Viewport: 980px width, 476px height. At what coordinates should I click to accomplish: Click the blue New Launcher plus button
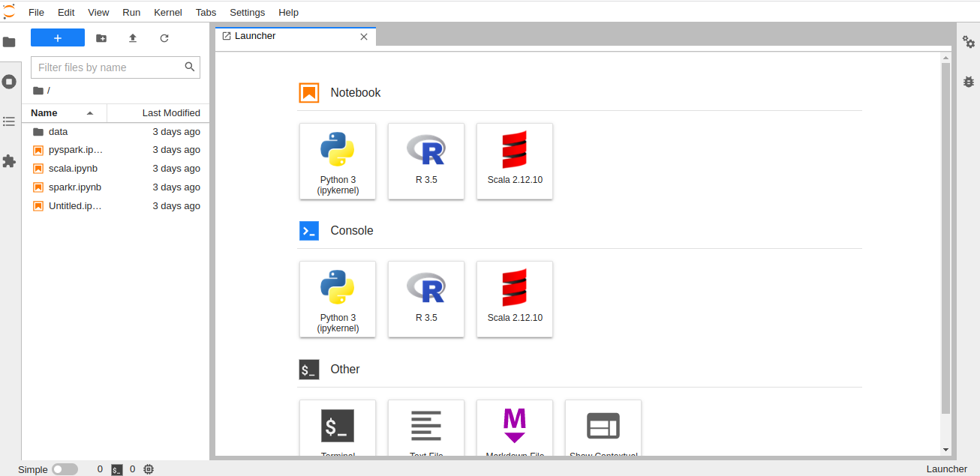[x=58, y=38]
